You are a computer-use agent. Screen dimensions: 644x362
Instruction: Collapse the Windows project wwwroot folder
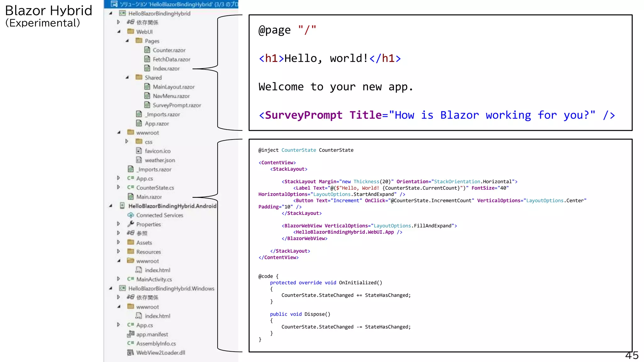pyautogui.click(x=119, y=307)
